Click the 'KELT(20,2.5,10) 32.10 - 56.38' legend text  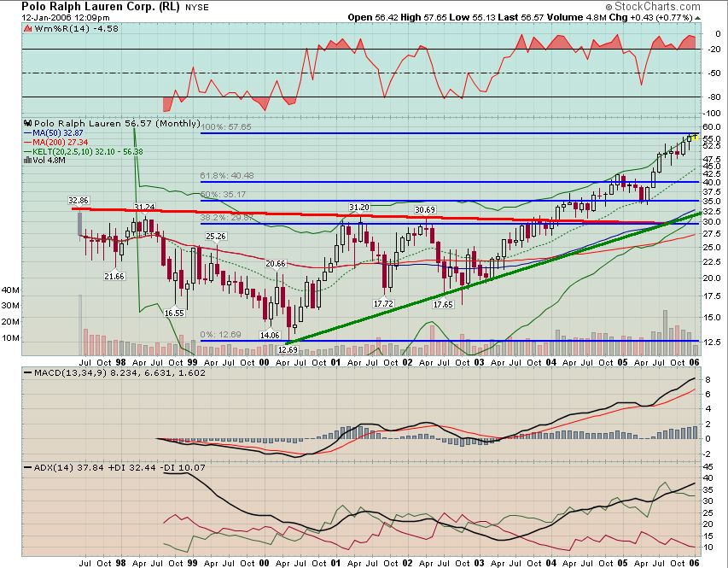coord(88,151)
